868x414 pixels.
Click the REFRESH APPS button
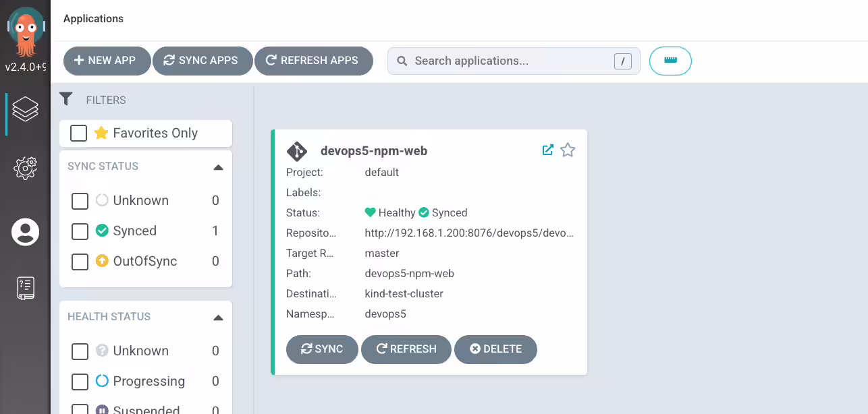(x=313, y=61)
